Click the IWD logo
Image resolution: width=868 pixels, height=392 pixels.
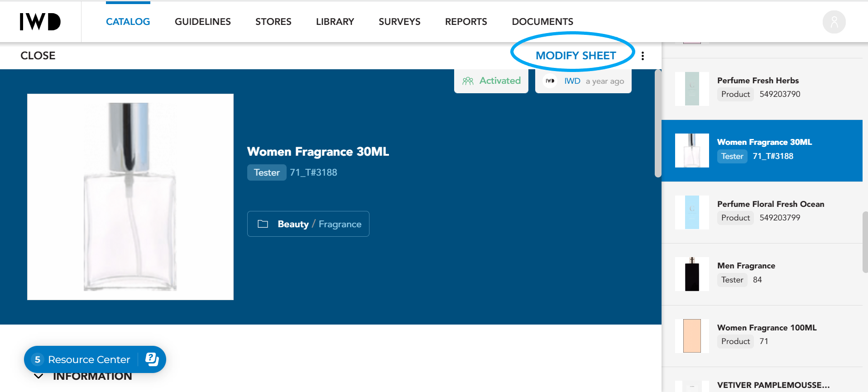coord(40,22)
